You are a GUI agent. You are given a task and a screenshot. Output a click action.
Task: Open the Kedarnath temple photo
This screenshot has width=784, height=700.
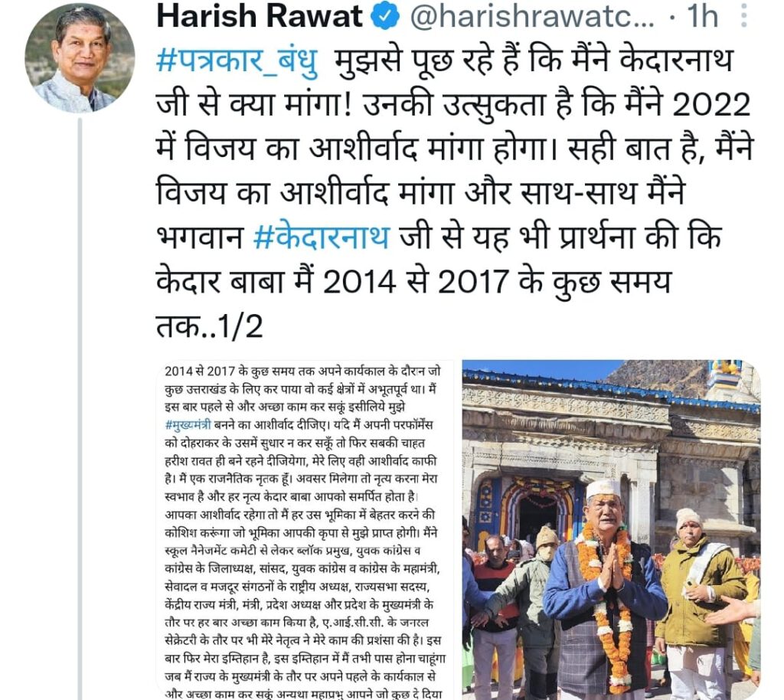pos(612,529)
